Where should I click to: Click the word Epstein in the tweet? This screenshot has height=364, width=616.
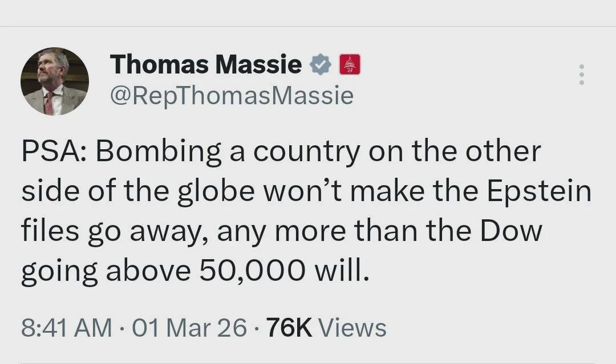coord(540,193)
